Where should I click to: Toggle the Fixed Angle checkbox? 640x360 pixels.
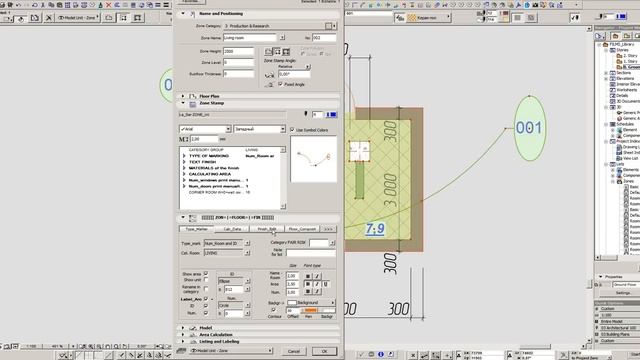coord(280,84)
